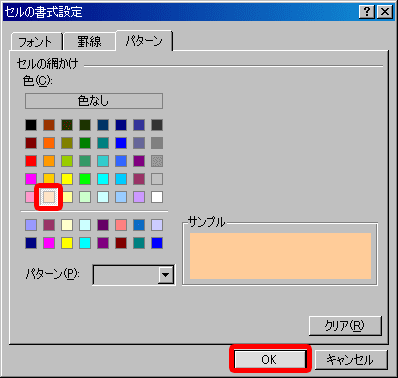The image size is (398, 378).
Task: Pick the bright green swatch
Action: (x=85, y=179)
